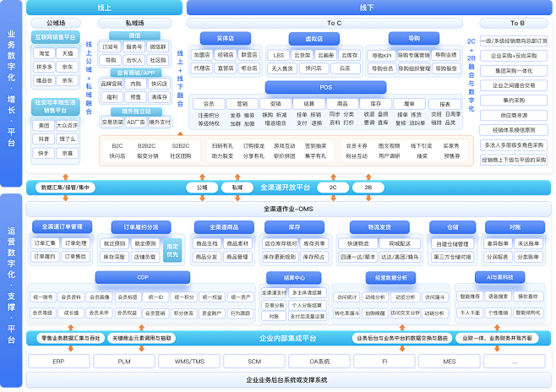Image resolution: width=556 pixels, height=392 pixels.
Task: Select the SCM box
Action: [254, 362]
